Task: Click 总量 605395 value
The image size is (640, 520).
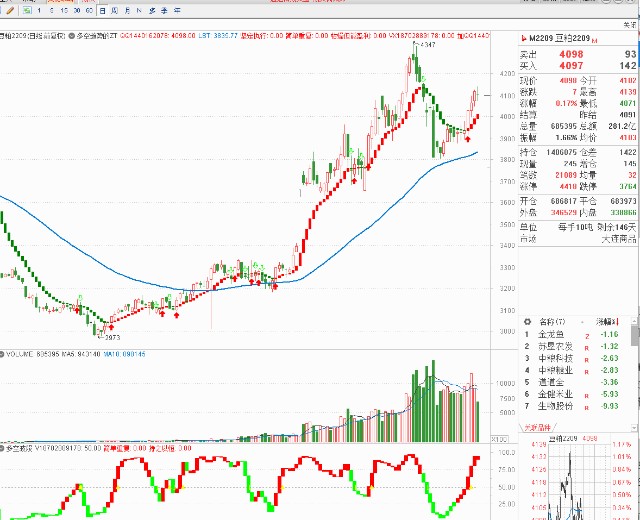Action: (x=564, y=126)
